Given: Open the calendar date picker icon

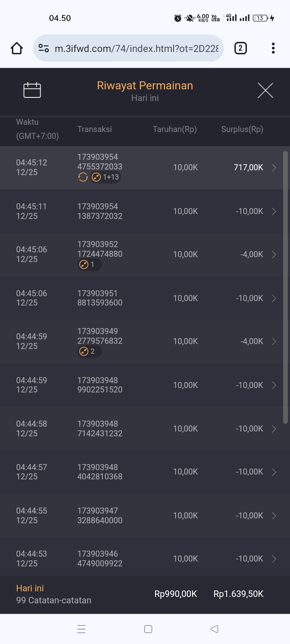Looking at the screenshot, I should pos(32,90).
